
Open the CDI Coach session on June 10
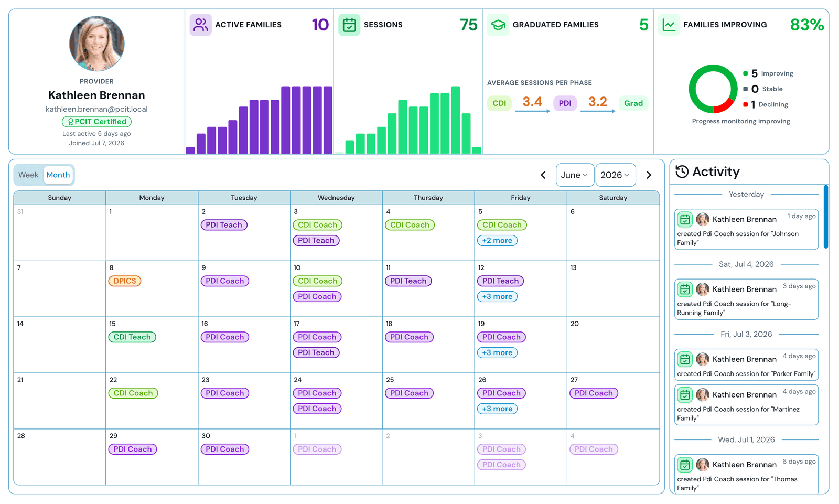coord(318,281)
